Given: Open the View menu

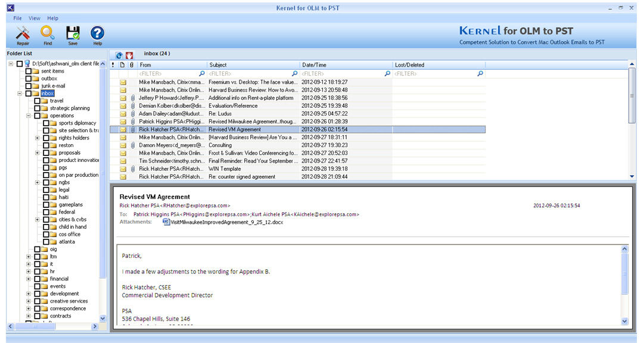Looking at the screenshot, I should (34, 18).
